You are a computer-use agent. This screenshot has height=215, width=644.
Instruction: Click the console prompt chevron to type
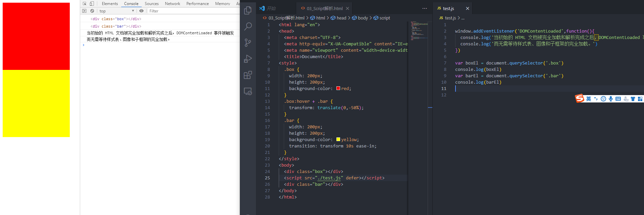coord(84,45)
